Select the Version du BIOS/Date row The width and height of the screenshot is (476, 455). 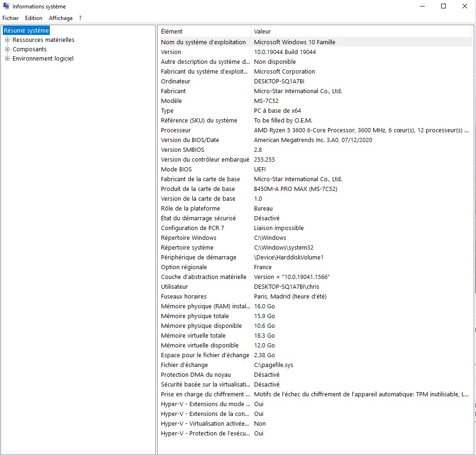316,140
